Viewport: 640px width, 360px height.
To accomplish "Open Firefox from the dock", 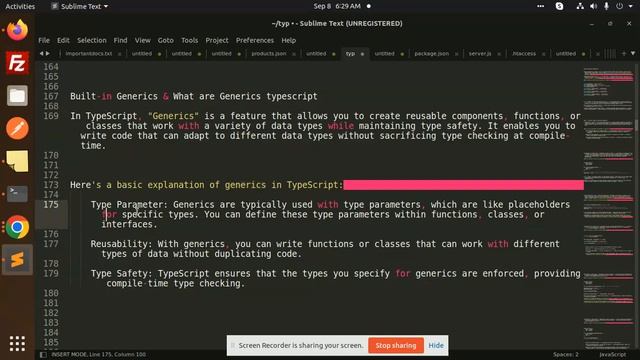I will [x=17, y=30].
